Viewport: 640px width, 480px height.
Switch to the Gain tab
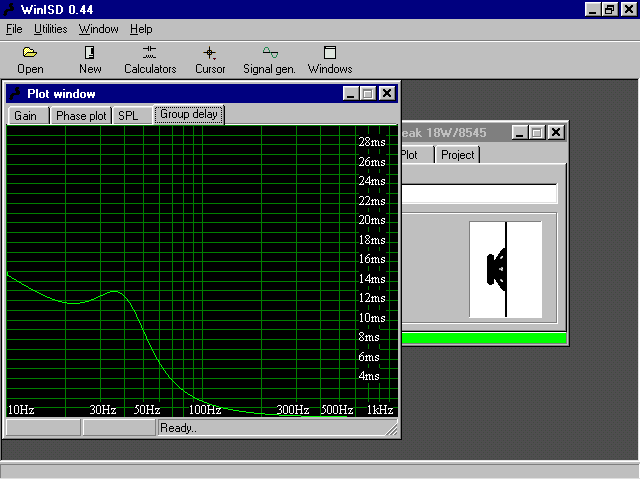[x=28, y=116]
